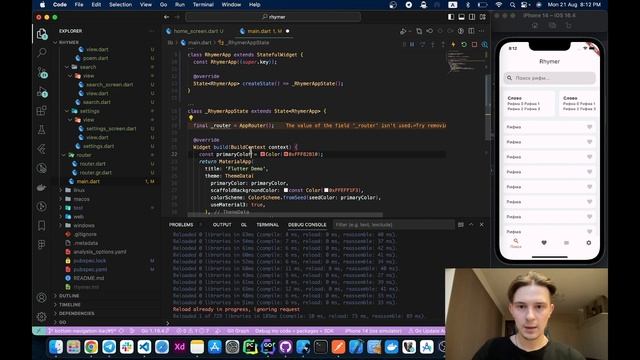Toggle favorite heart on first Рифма row

point(589,127)
